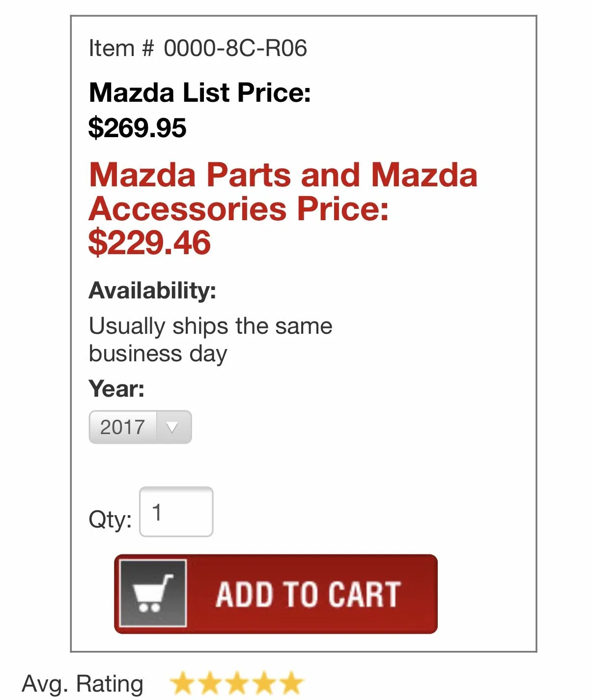The image size is (593, 700).
Task: Click the third rating star
Action: tap(237, 683)
